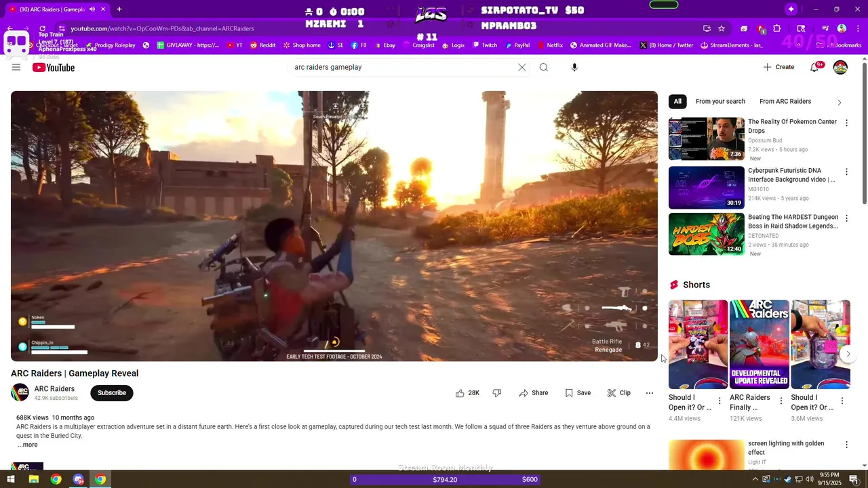Open the notifications bell
Screen dimensions: 868x488
coord(815,67)
